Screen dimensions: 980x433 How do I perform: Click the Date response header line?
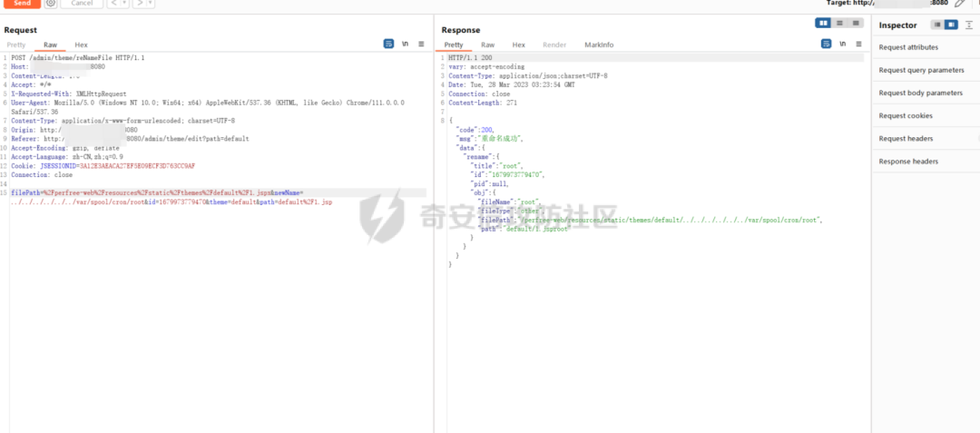tap(511, 84)
